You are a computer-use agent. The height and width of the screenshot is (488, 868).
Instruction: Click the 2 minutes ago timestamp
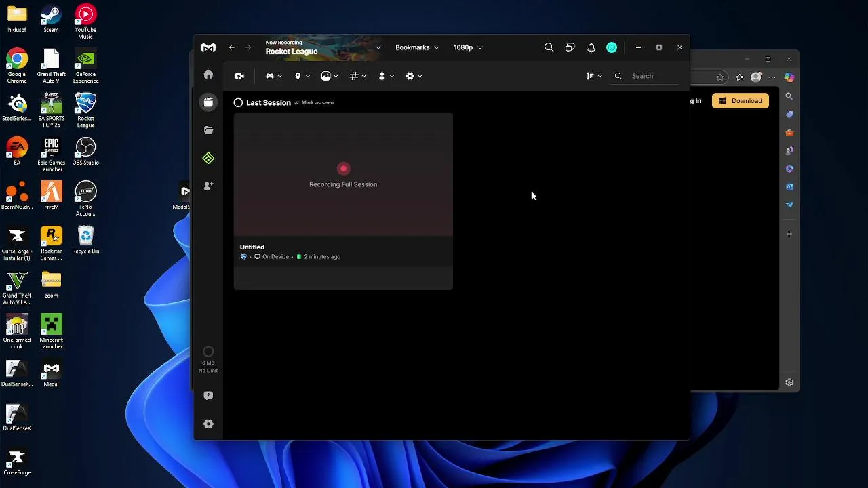click(322, 257)
